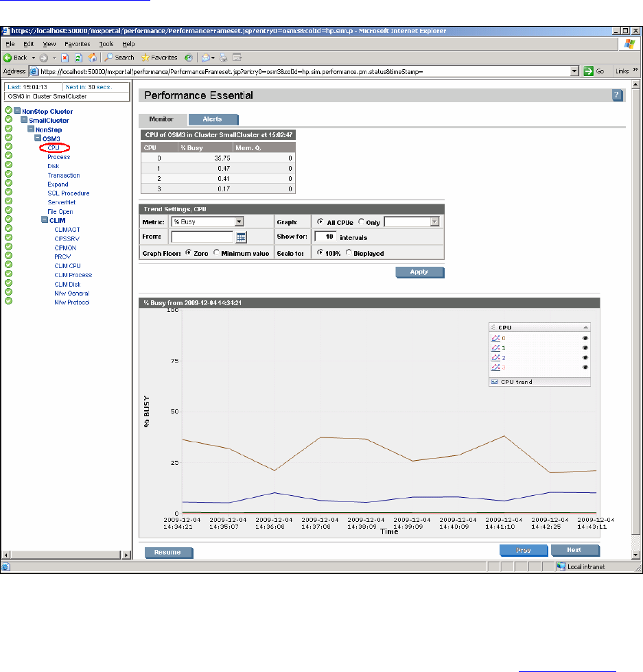643x672 pixels.
Task: Open the calendar picker beside From field
Action: (x=241, y=237)
